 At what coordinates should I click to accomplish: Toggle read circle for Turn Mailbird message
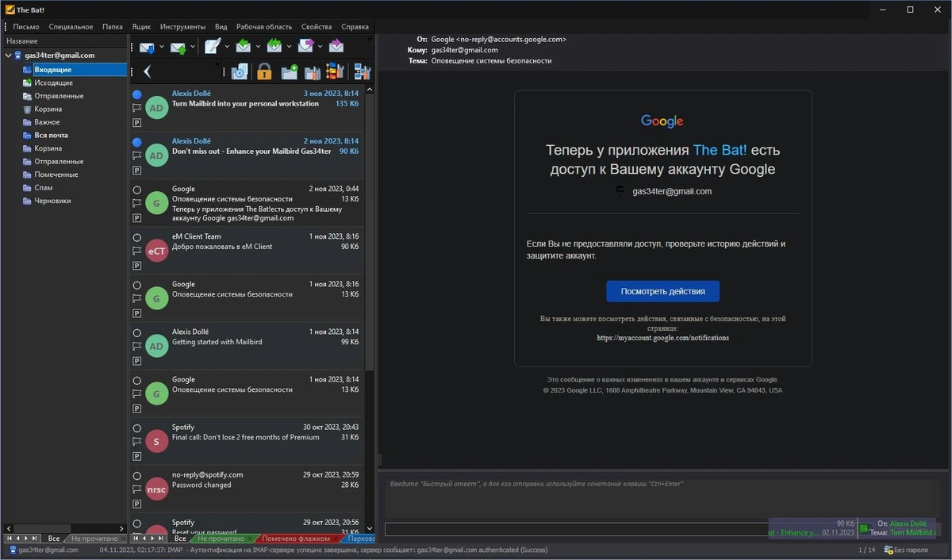coord(136,94)
